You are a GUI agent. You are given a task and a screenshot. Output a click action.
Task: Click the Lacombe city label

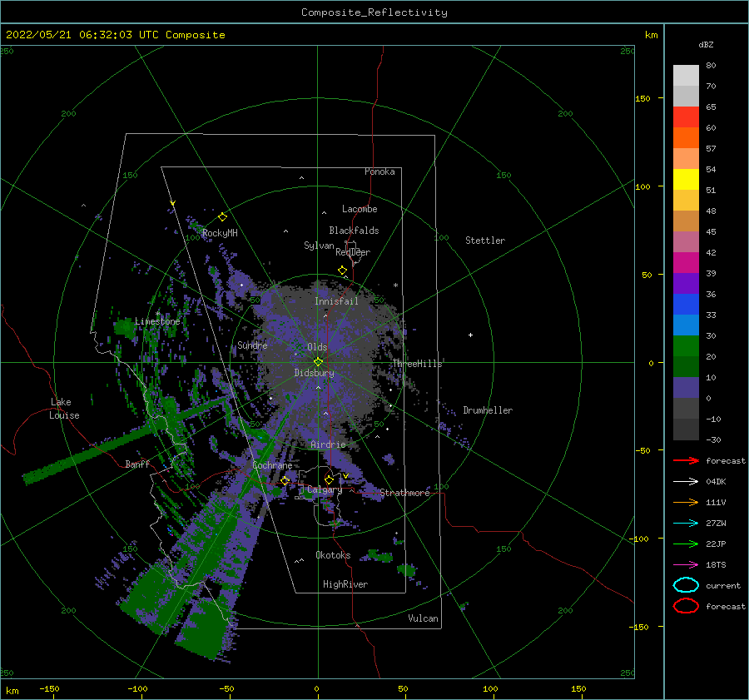point(360,209)
